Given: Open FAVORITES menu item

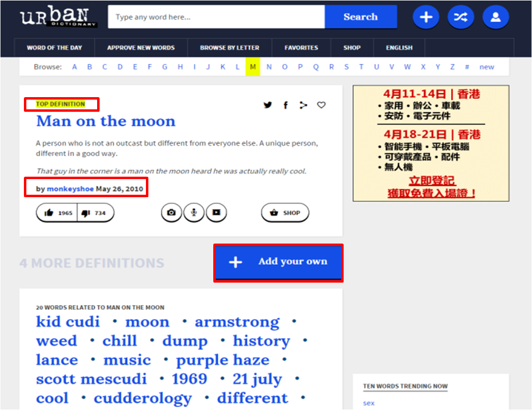Looking at the screenshot, I should point(301,48).
